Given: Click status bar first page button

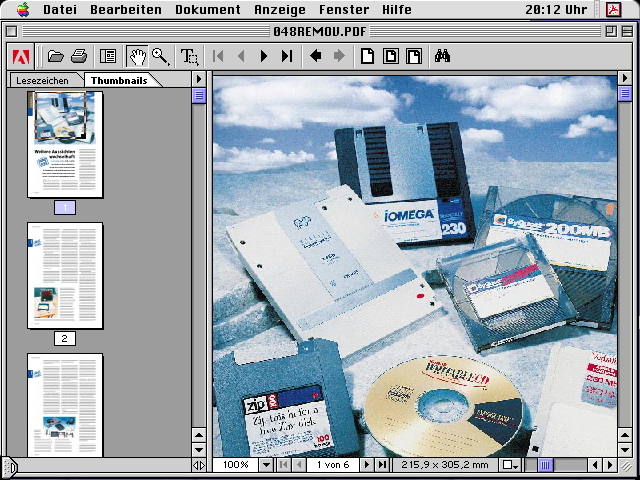Looking at the screenshot, I should (284, 464).
